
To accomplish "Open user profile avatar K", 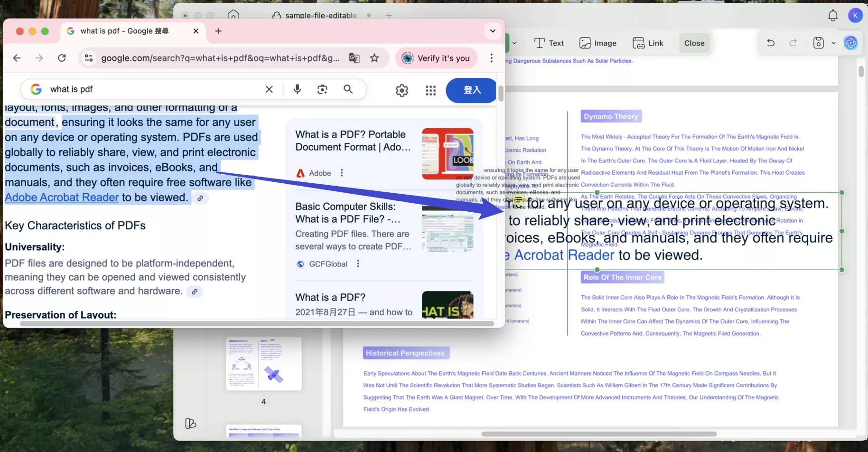I will coord(855,15).
